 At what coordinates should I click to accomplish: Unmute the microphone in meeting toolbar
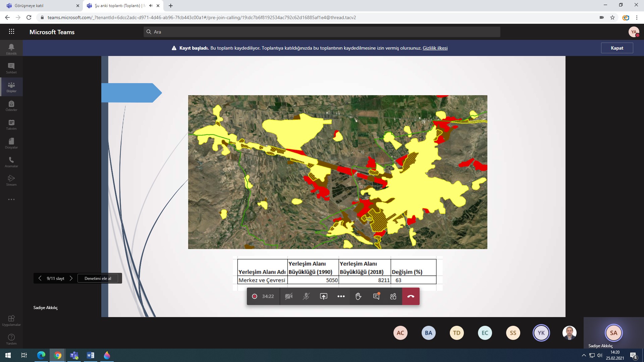[306, 296]
